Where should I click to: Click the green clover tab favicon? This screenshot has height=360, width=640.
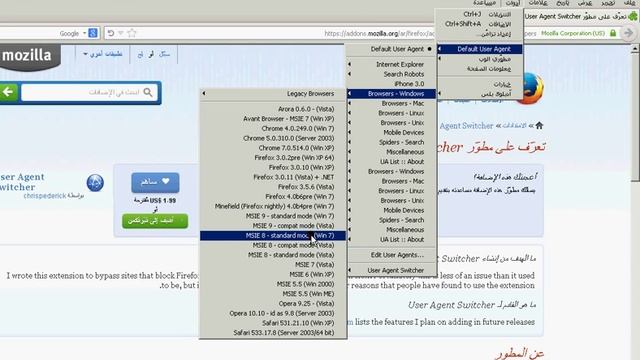632,16
